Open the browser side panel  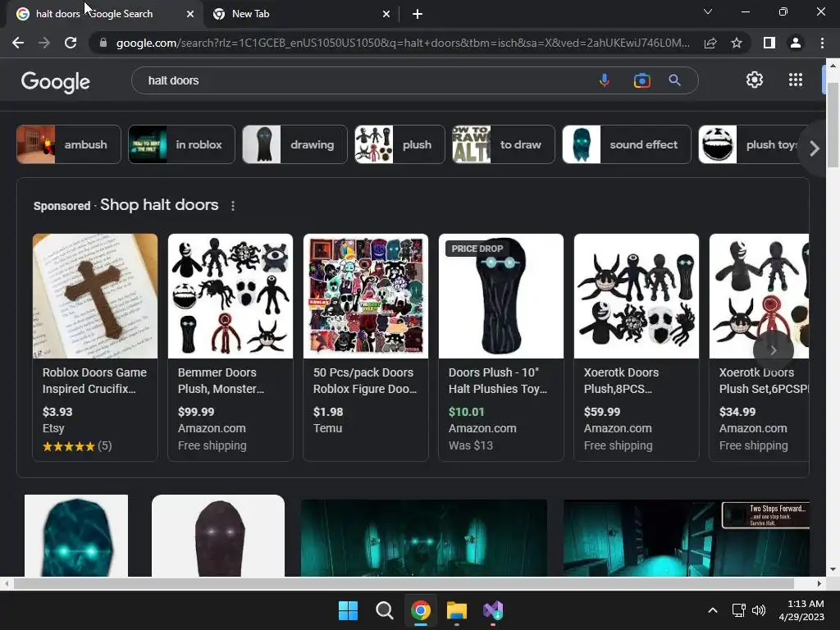[x=769, y=43]
